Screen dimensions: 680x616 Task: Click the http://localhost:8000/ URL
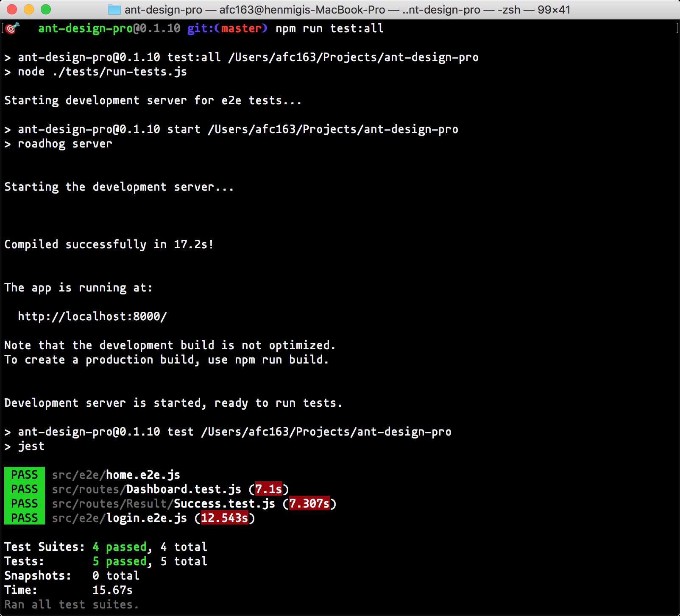coord(92,316)
